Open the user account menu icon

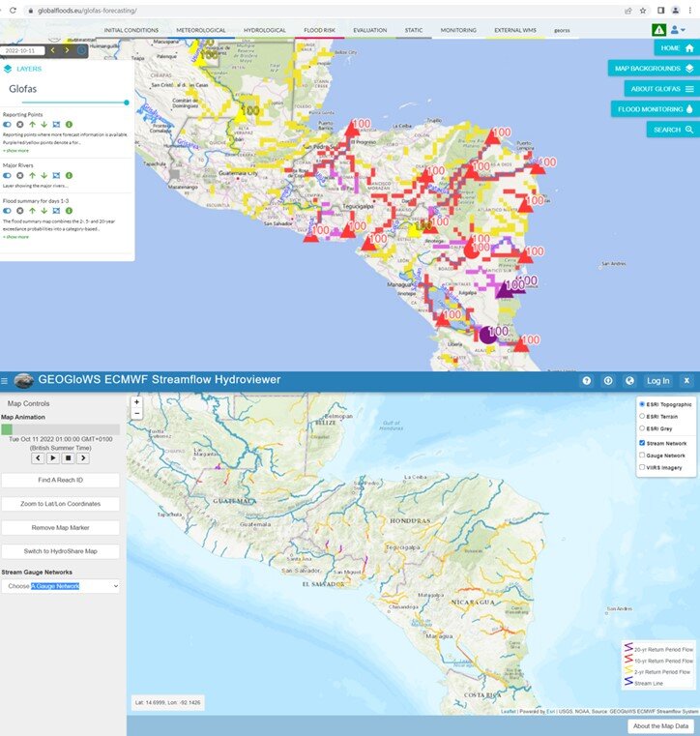(x=678, y=30)
